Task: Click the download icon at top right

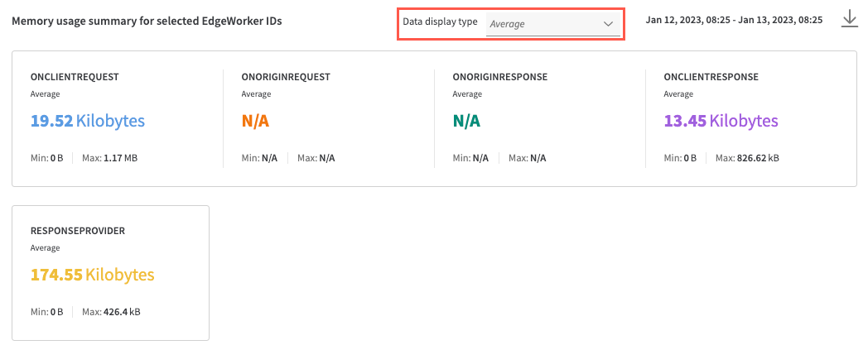Action: point(849,20)
